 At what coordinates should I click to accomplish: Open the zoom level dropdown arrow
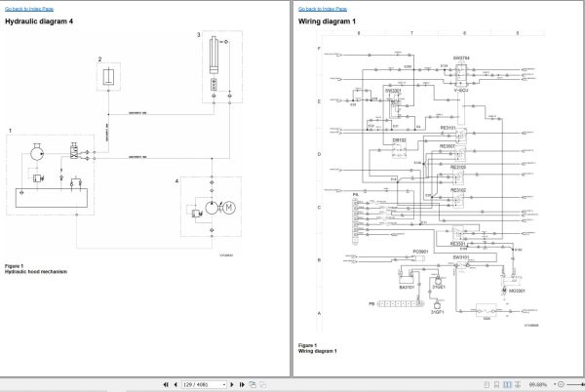pos(555,384)
